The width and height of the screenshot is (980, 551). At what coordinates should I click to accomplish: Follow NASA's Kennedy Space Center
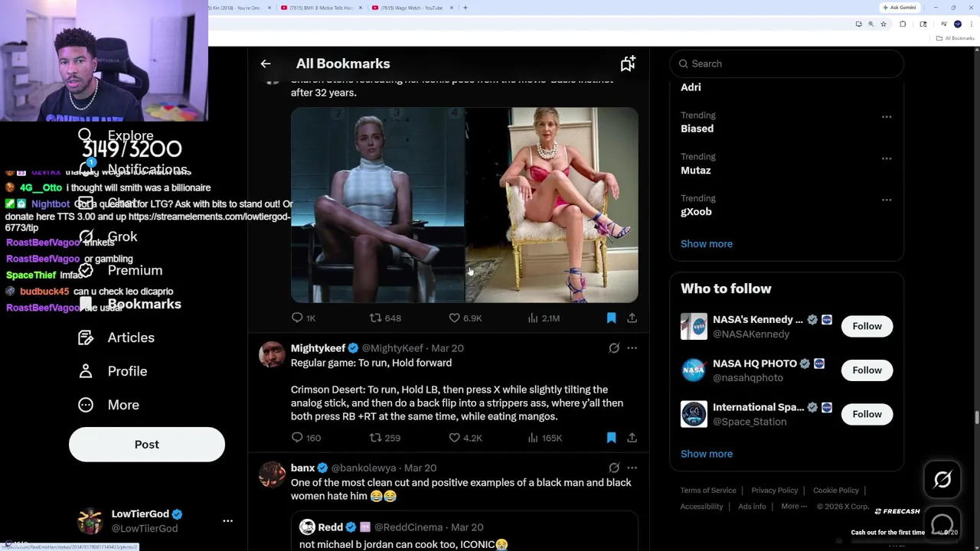(867, 326)
